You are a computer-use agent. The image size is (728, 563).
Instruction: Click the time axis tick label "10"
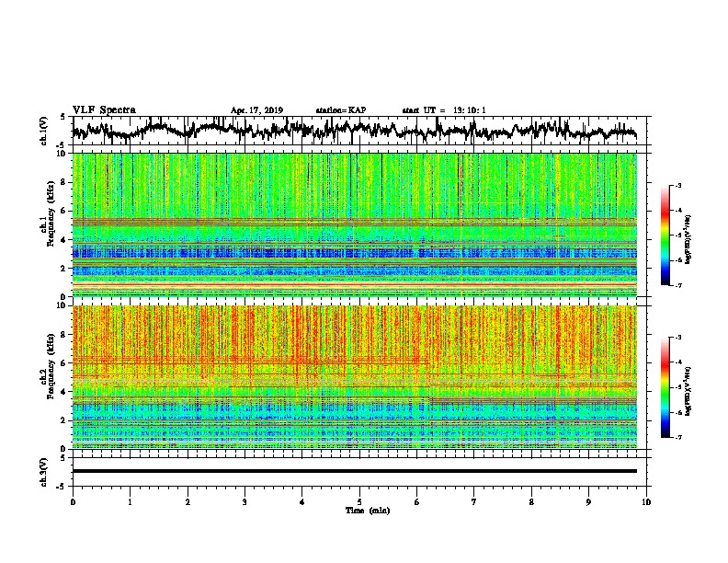646,502
